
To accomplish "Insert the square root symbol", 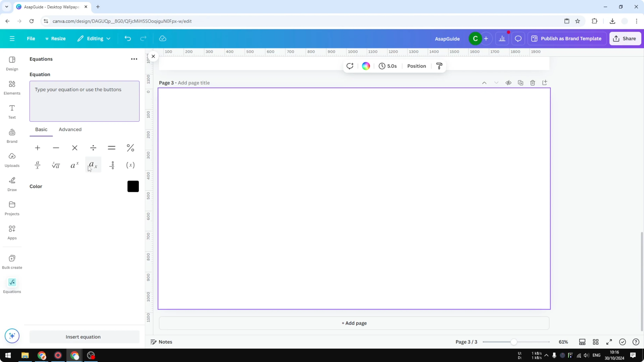I will tap(56, 165).
